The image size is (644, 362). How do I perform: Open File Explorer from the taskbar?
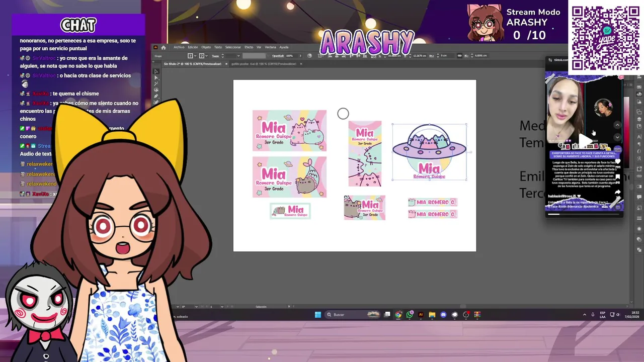432,315
